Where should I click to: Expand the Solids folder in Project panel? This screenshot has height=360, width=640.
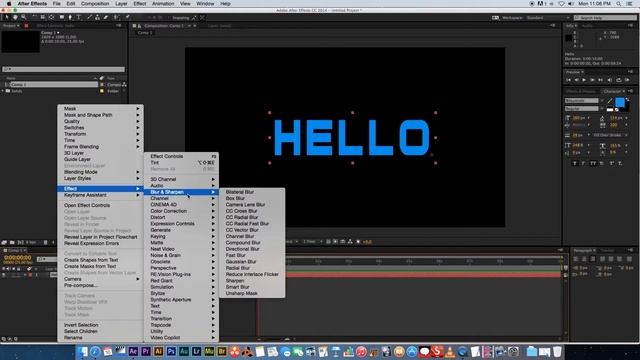point(3,91)
